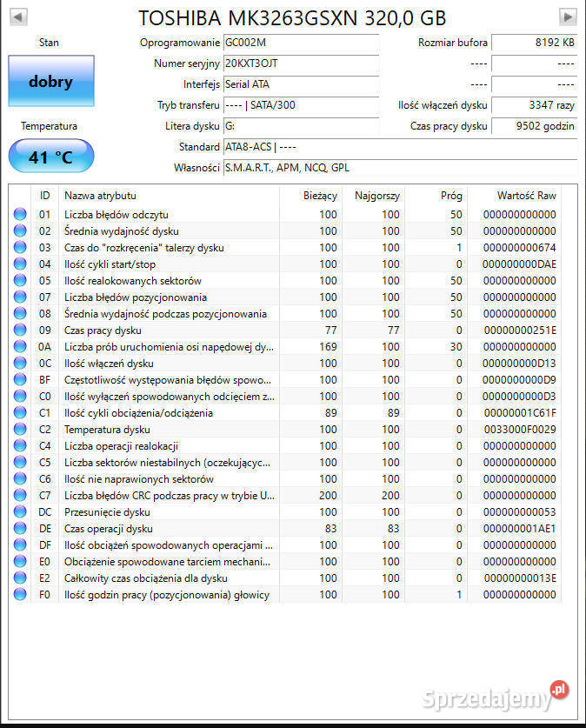Click raw value 0000000251E
This screenshot has height=728, width=586.
[x=520, y=331]
